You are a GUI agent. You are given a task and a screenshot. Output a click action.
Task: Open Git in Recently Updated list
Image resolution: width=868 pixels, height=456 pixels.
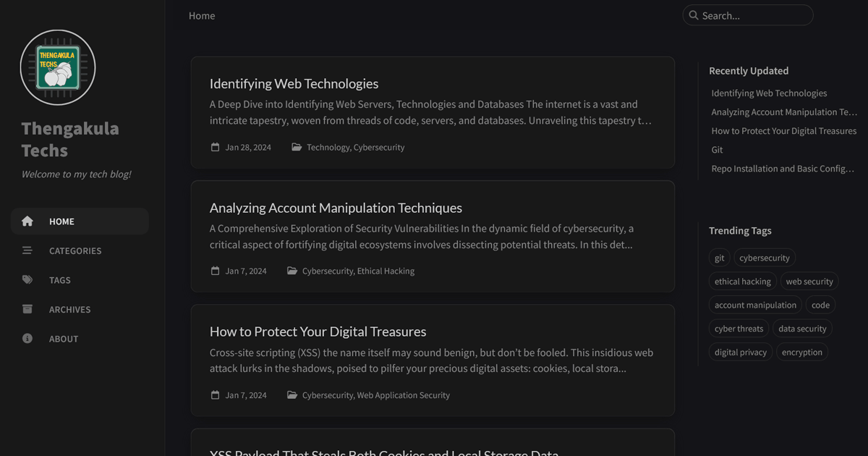717,150
